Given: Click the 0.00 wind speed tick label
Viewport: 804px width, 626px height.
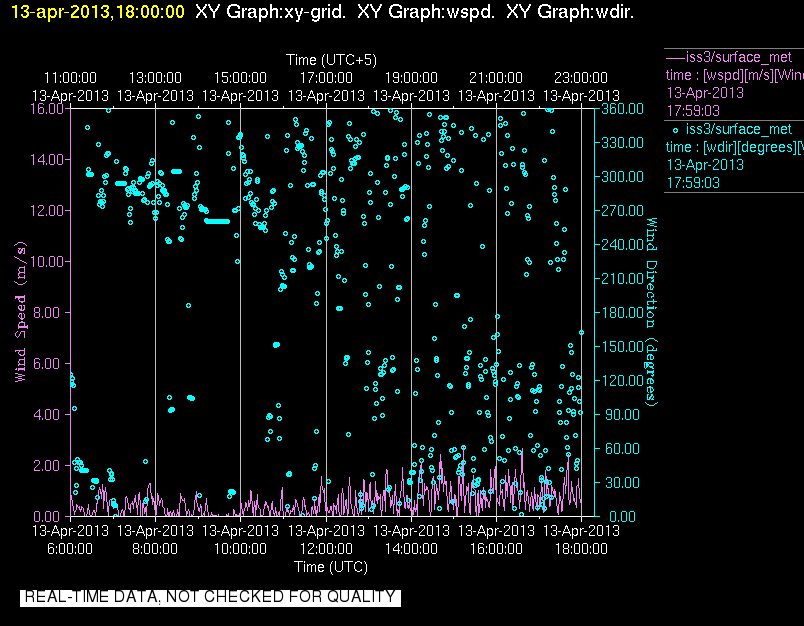Looking at the screenshot, I should [50, 516].
